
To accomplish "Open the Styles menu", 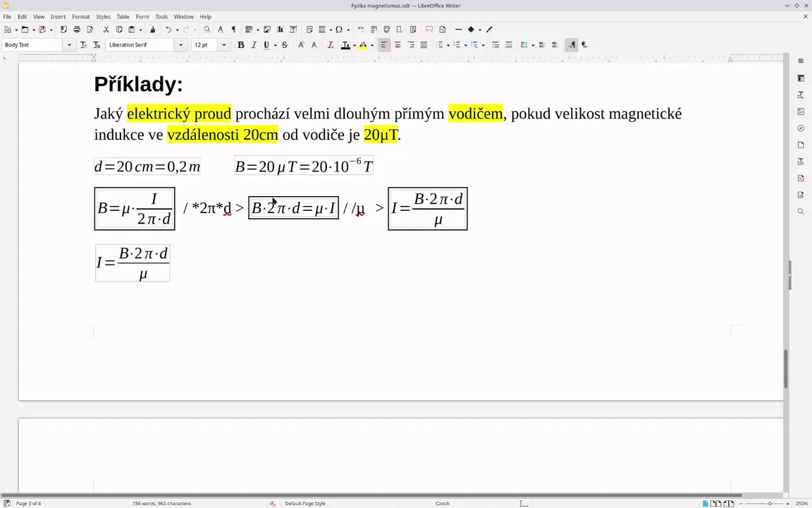I will pyautogui.click(x=103, y=17).
